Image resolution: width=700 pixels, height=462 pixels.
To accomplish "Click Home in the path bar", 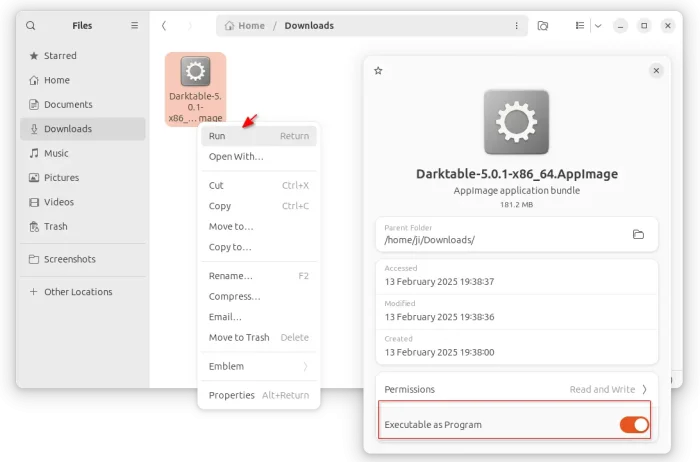I will click(x=245, y=26).
